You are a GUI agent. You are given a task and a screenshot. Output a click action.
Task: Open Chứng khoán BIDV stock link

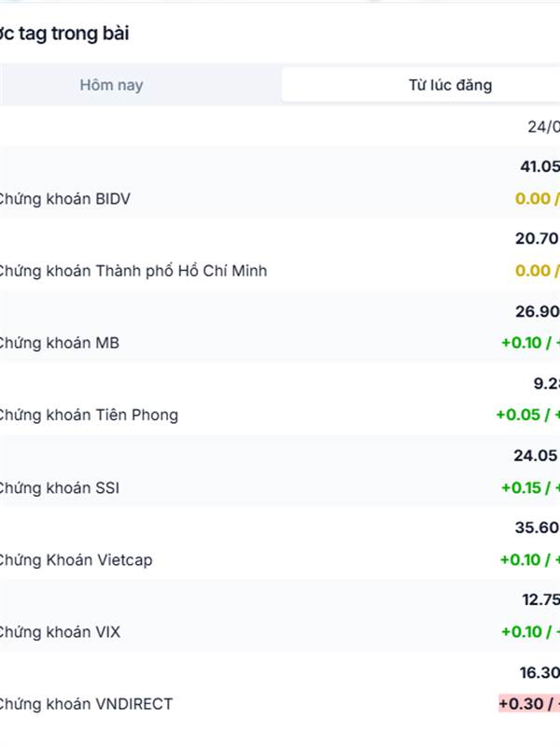(x=64, y=199)
